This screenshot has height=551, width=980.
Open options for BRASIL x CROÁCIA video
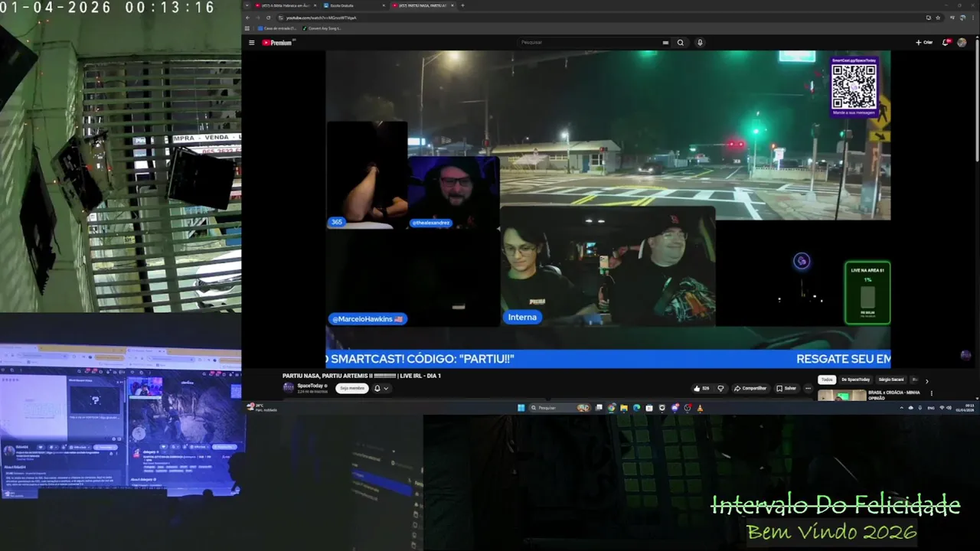click(x=932, y=393)
